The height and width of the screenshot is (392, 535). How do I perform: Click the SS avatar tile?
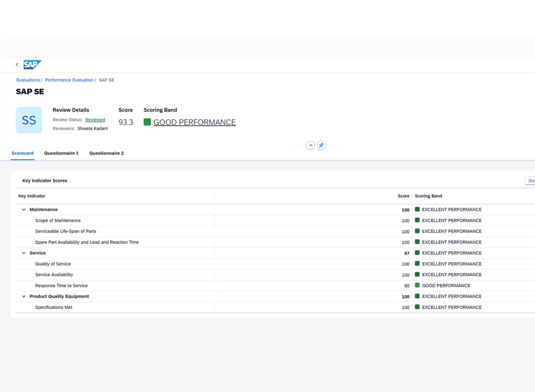click(29, 120)
